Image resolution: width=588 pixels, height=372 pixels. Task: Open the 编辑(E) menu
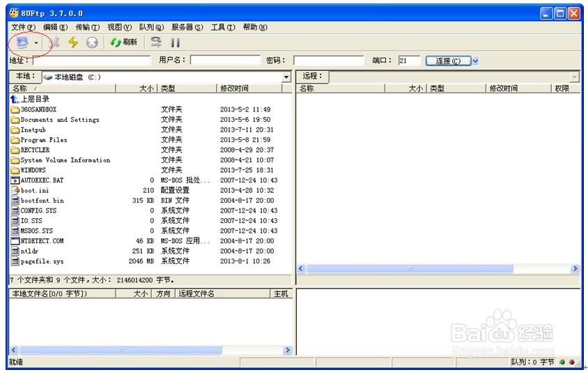pyautogui.click(x=55, y=27)
